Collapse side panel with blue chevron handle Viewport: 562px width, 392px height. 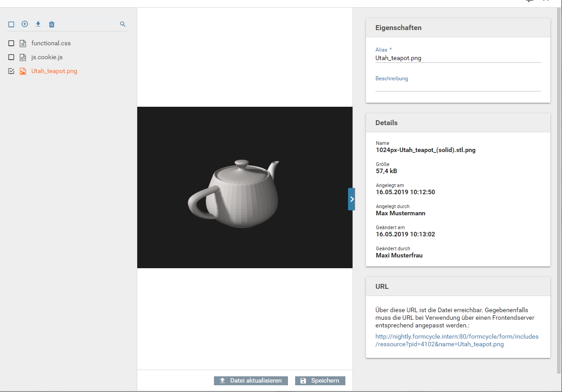tap(352, 199)
